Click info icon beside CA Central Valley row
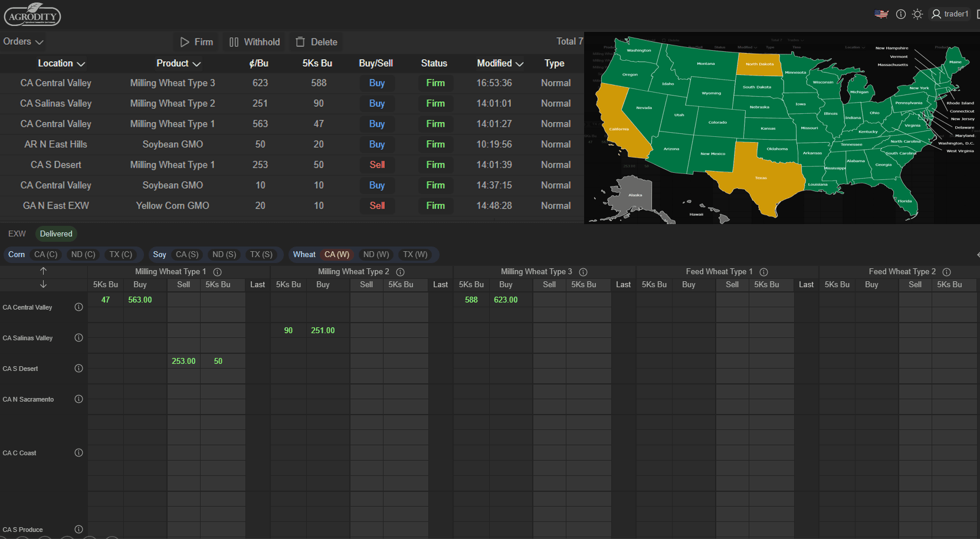The width and height of the screenshot is (980, 539). point(78,307)
